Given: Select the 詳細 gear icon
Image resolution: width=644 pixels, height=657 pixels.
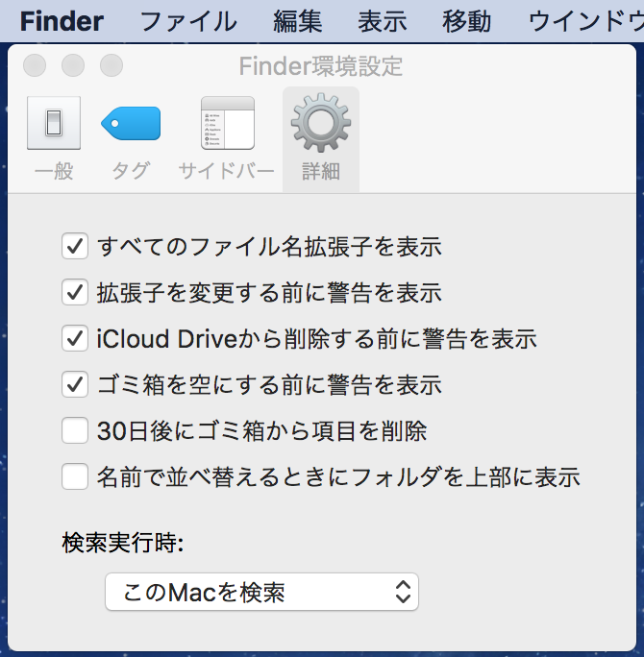Looking at the screenshot, I should coord(321,123).
